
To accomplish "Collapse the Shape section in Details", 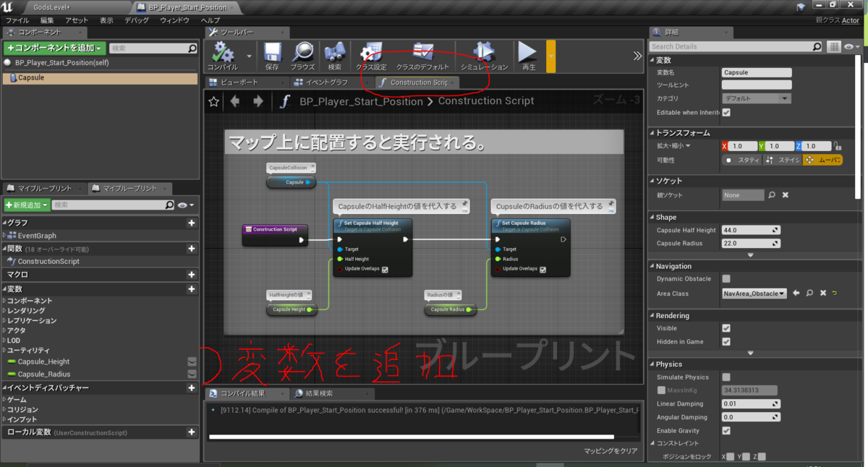I will coord(652,217).
